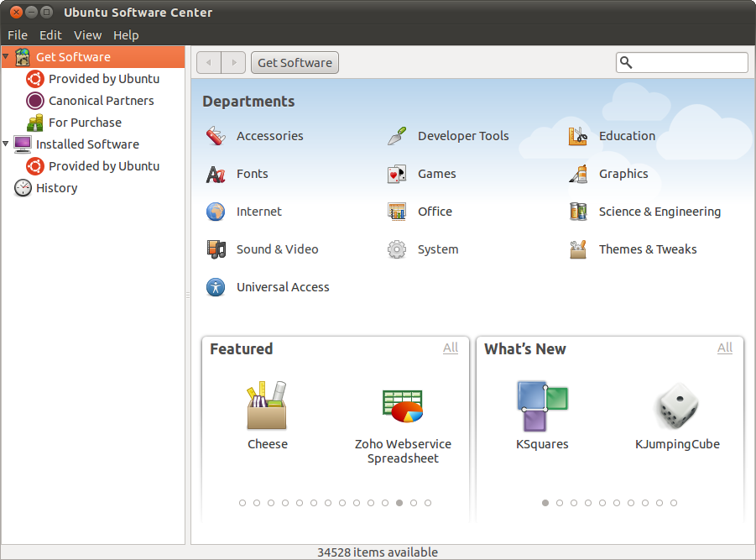Select the last What's New page dot

674,503
